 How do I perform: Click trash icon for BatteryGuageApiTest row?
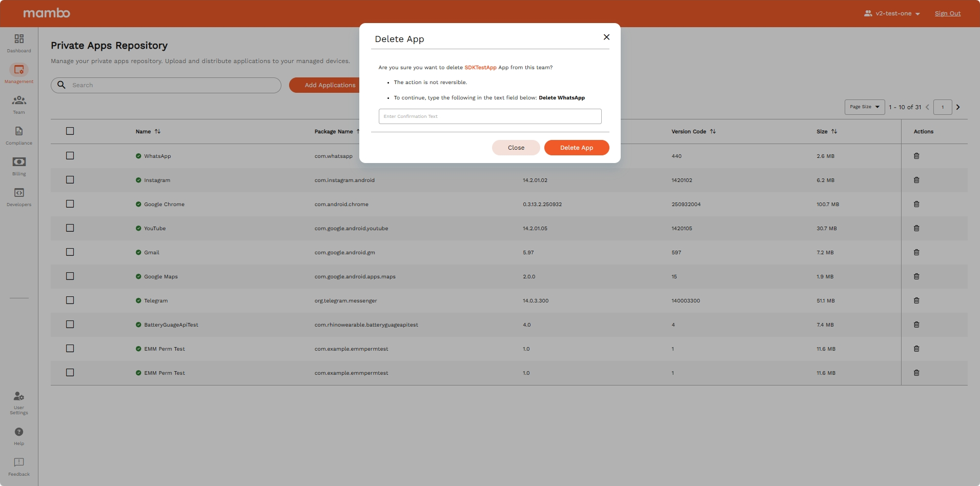tap(916, 325)
